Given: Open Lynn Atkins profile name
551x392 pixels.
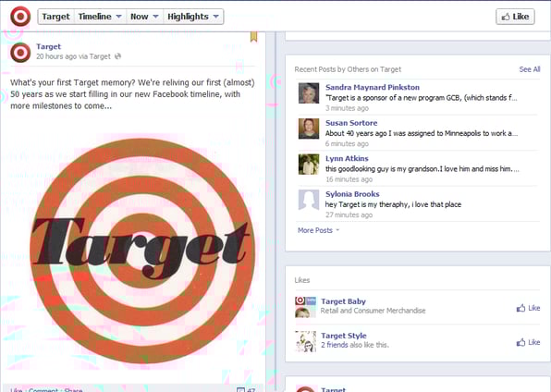Looking at the screenshot, I should tap(347, 158).
